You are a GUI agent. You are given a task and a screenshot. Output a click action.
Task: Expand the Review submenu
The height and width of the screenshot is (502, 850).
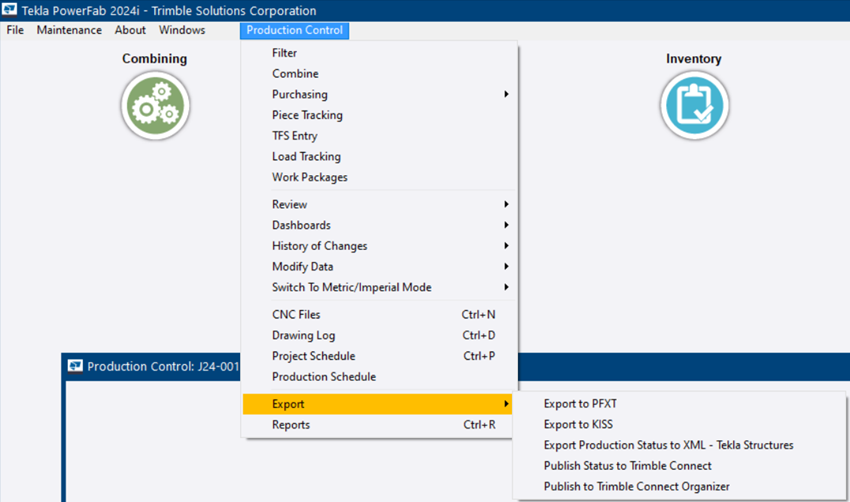pyautogui.click(x=290, y=204)
